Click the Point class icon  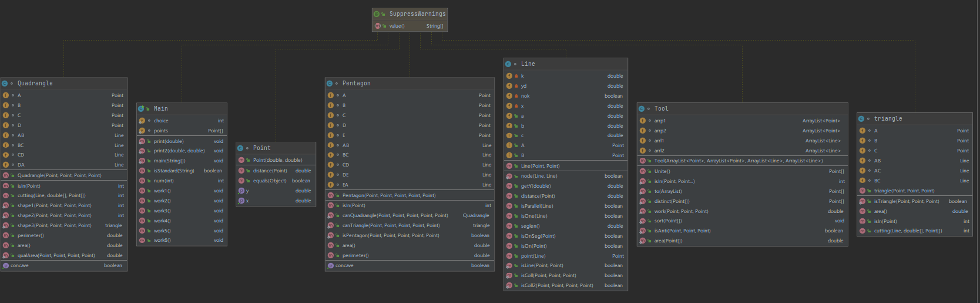[240, 148]
